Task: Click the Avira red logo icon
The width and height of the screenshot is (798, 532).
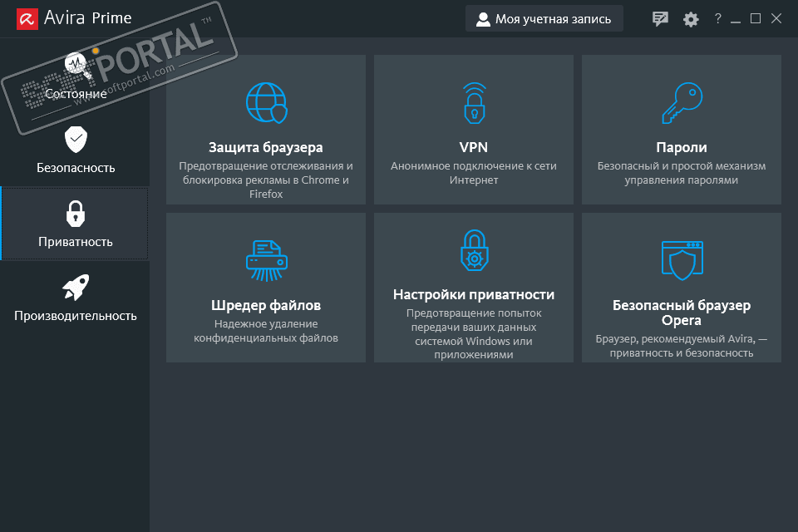Action: tap(27, 19)
